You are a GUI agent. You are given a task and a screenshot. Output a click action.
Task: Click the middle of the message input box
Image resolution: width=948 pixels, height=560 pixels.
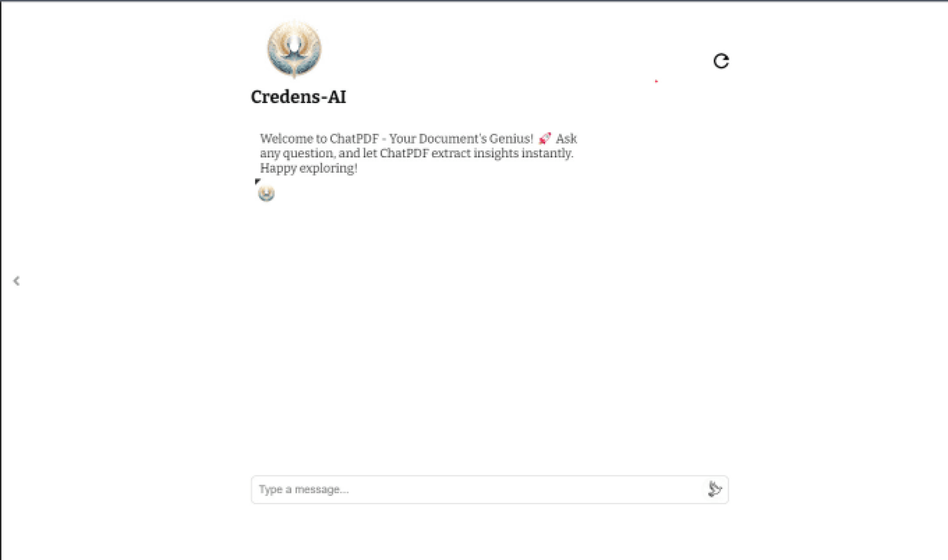point(489,489)
